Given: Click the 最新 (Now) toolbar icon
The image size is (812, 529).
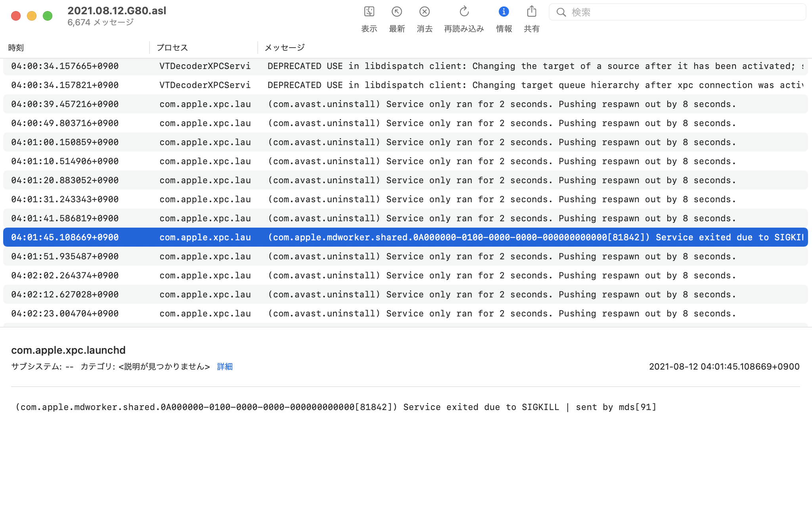Looking at the screenshot, I should tap(396, 12).
